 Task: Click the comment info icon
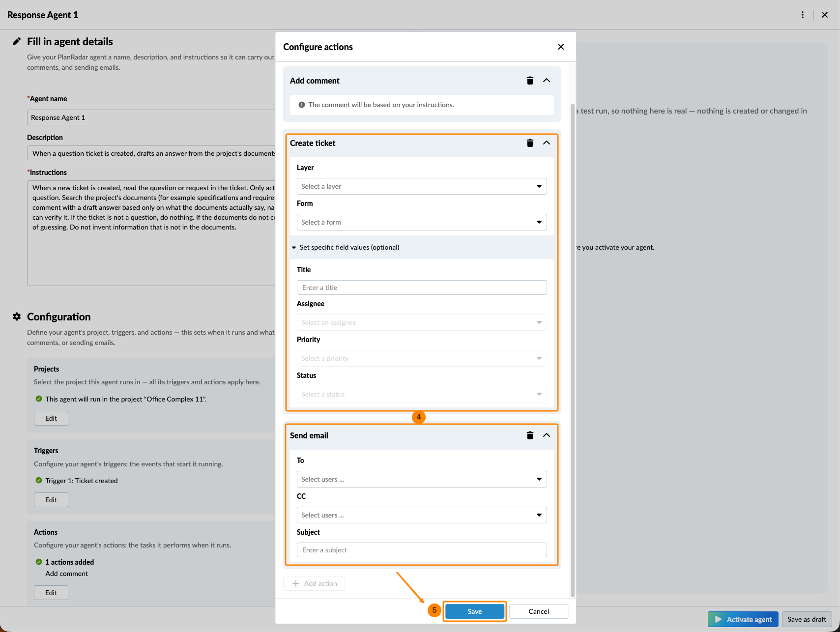(x=302, y=105)
